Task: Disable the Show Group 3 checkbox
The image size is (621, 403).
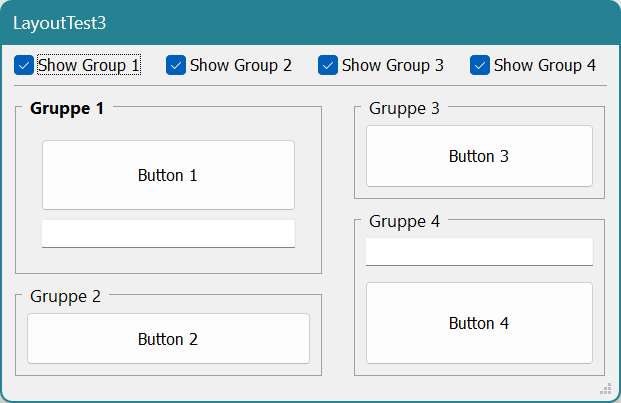Action: (328, 65)
